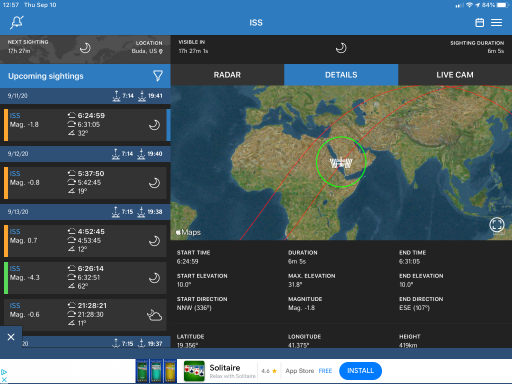
Task: Click the ad choices icon
Action: [x=4, y=372]
